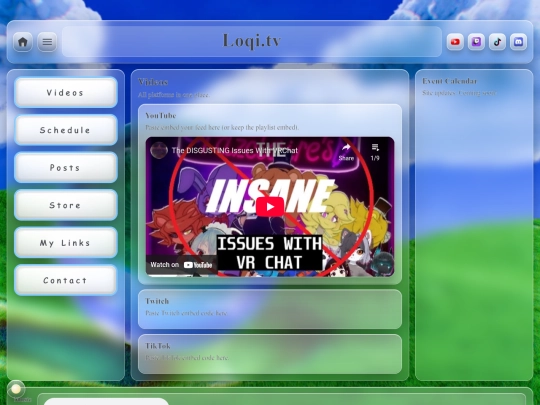Open the TikTok social icon in header
This screenshot has width=540, height=405.
coord(497,42)
